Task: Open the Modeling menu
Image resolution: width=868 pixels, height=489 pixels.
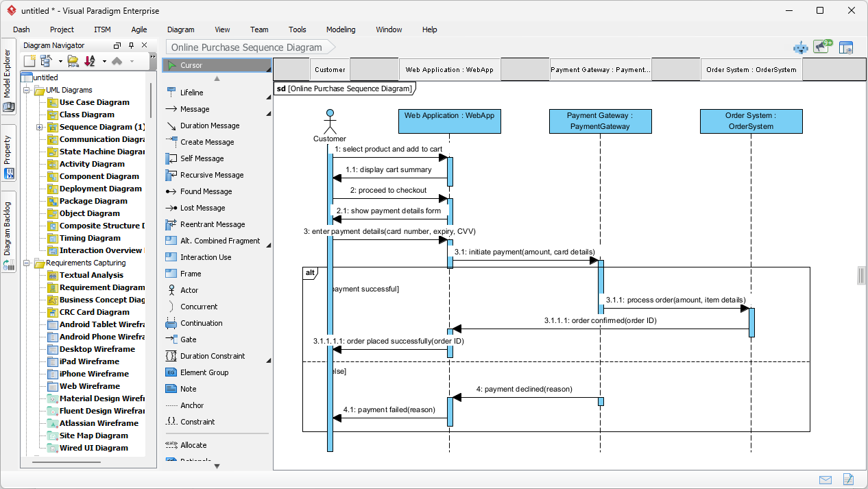Action: click(340, 29)
